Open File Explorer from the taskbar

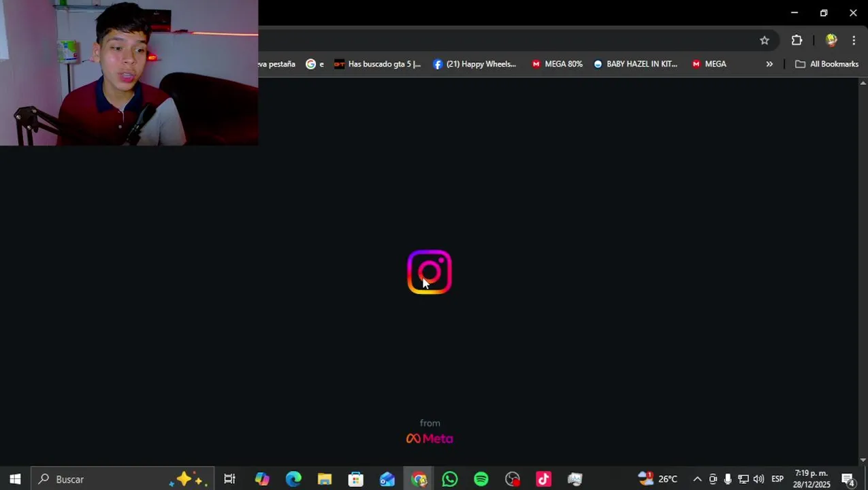pos(325,479)
